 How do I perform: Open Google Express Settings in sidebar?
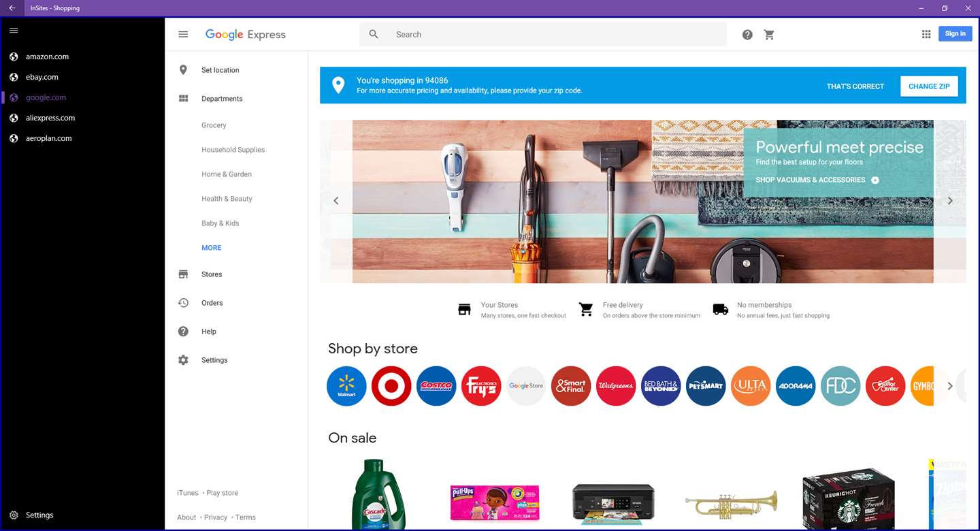pyautogui.click(x=214, y=360)
